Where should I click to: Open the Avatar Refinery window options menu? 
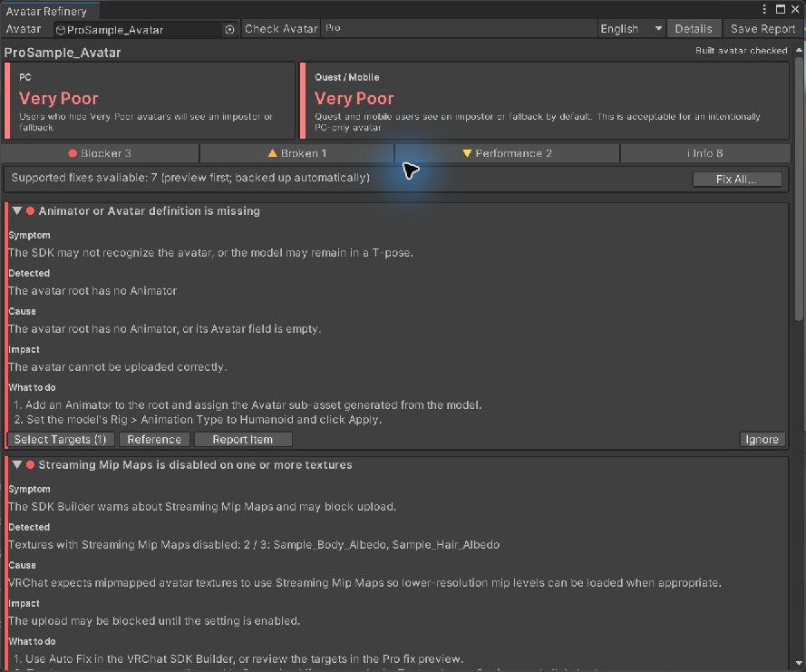pos(764,9)
